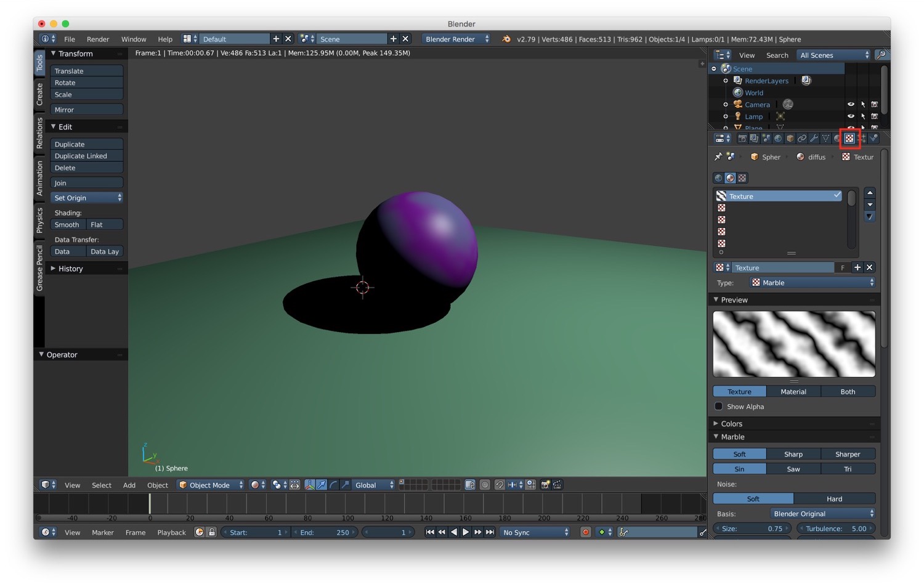Toggle Lamp visibility eye icon
The height and width of the screenshot is (584, 924).
tap(851, 116)
